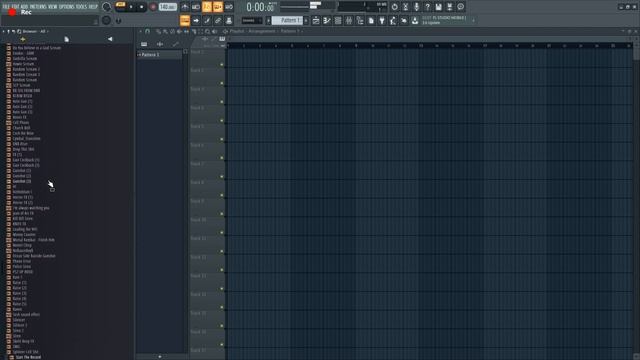Click the magnet snap icon in playlist toolbar
The width and height of the screenshot is (640, 360).
[x=147, y=31]
